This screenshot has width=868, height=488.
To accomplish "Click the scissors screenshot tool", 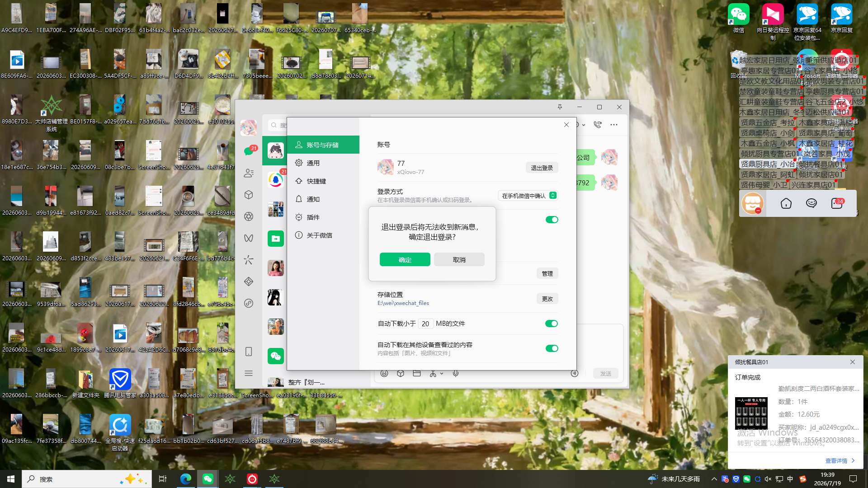I will 433,373.
